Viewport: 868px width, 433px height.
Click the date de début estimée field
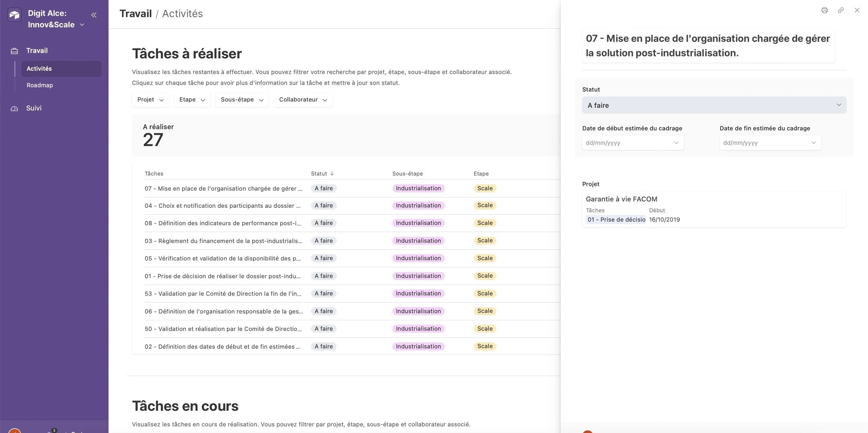coord(633,143)
